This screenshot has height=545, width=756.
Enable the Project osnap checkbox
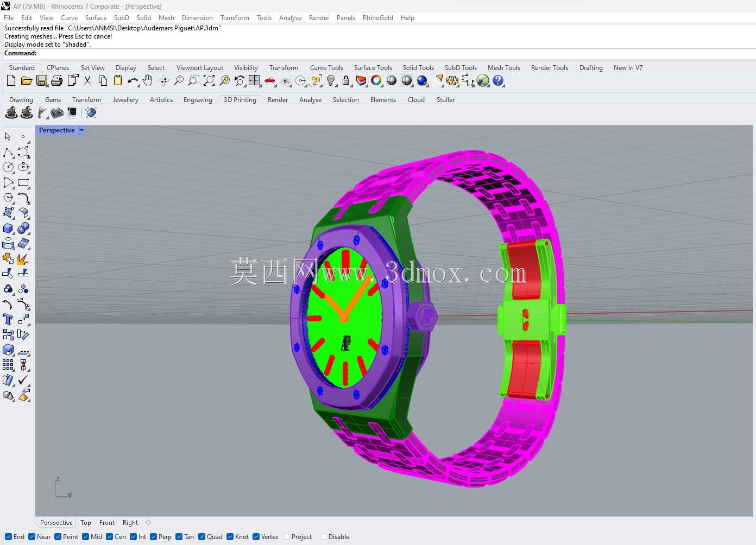coord(287,537)
